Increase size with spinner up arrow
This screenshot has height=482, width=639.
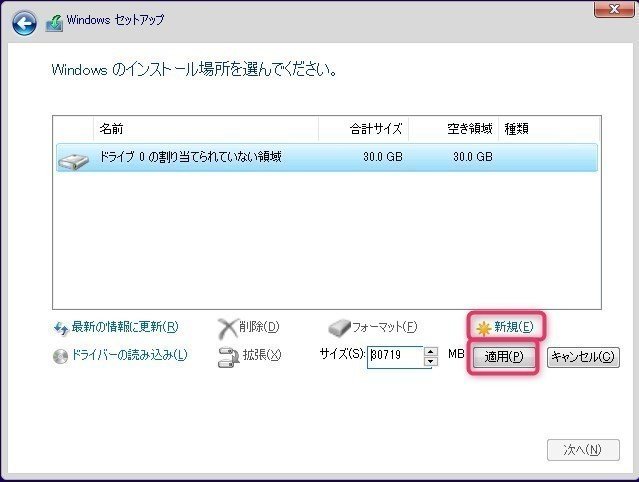(x=431, y=352)
